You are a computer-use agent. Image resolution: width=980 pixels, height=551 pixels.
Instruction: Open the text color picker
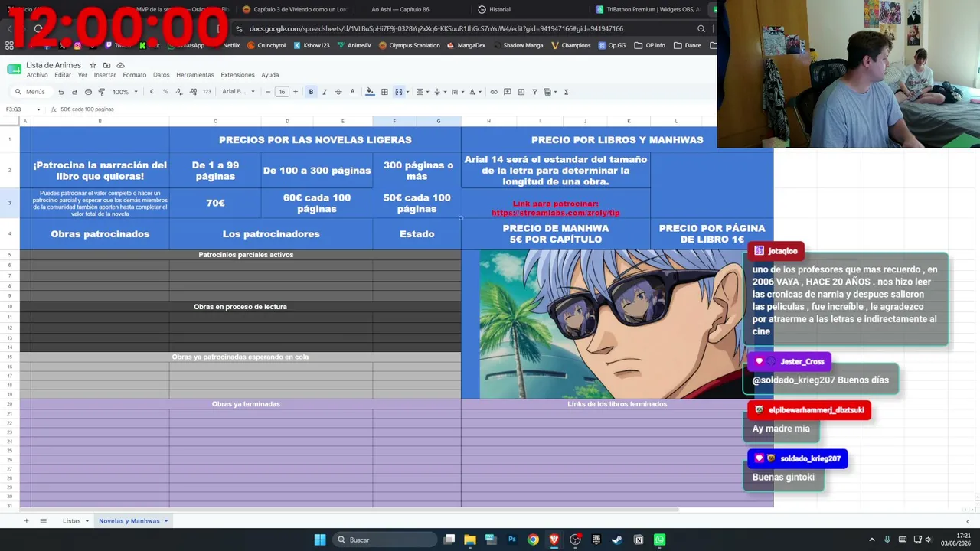pyautogui.click(x=352, y=92)
